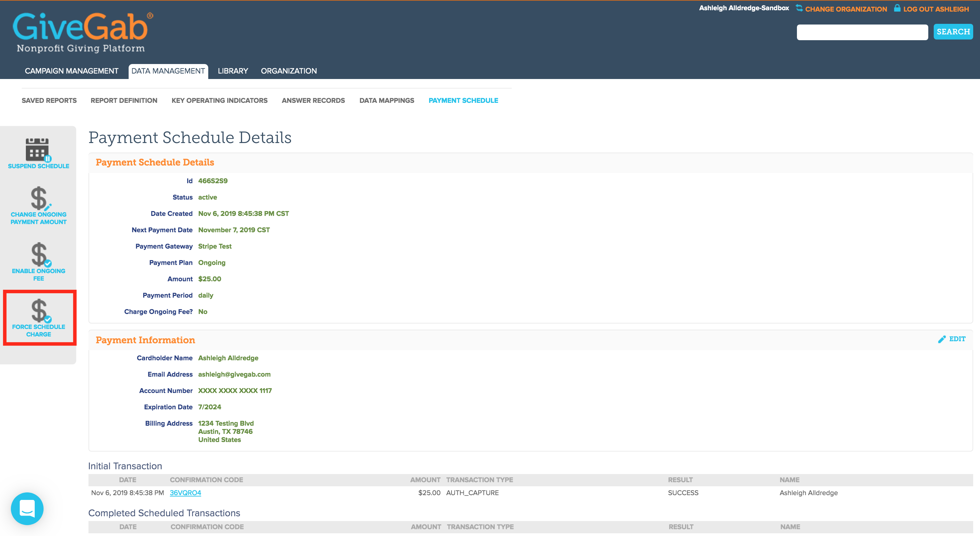
Task: Click the Suspend Schedule label
Action: (38, 166)
